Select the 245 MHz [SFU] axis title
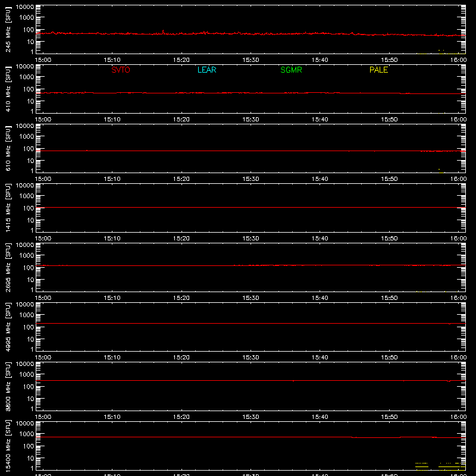Viewport: 476px width, 476px height. click(x=8, y=30)
